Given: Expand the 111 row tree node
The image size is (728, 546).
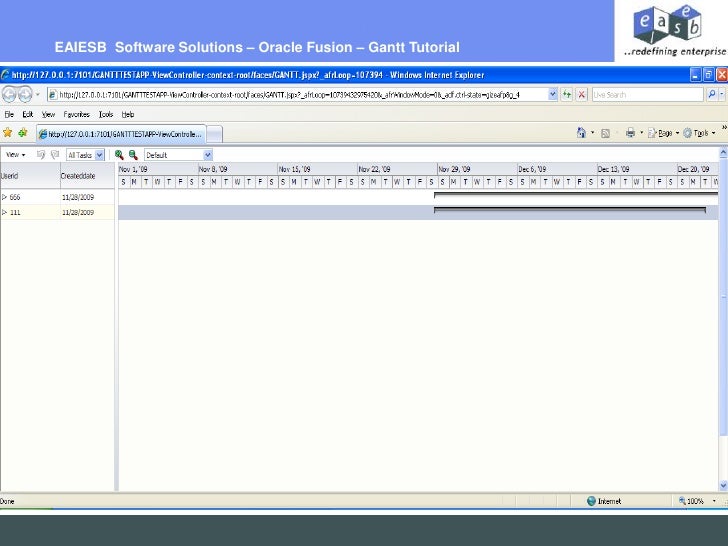Looking at the screenshot, I should [5, 213].
